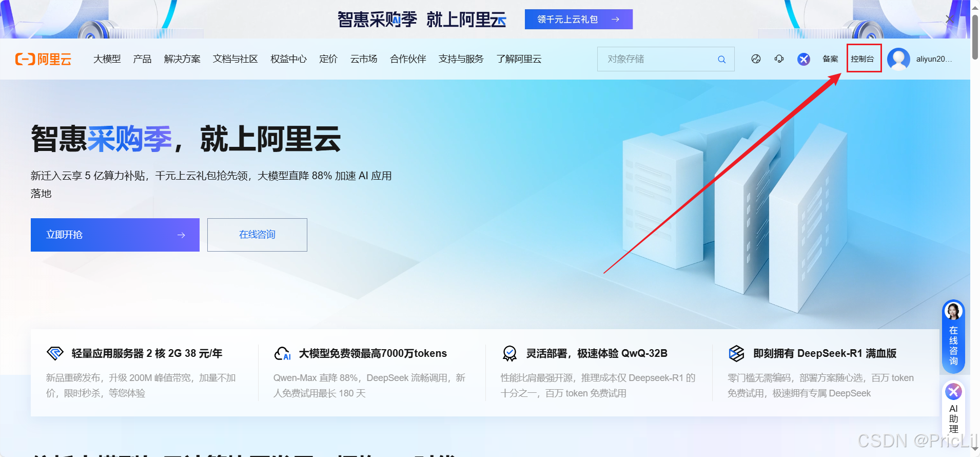This screenshot has height=457, width=980.
Task: Open the 控制台 console link
Action: 863,59
